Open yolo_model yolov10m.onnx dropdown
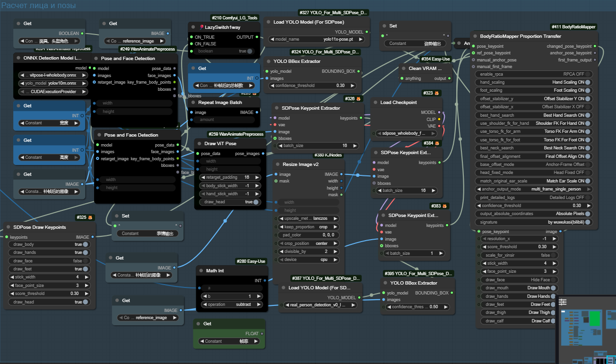The image size is (616, 364). pyautogui.click(x=53, y=83)
